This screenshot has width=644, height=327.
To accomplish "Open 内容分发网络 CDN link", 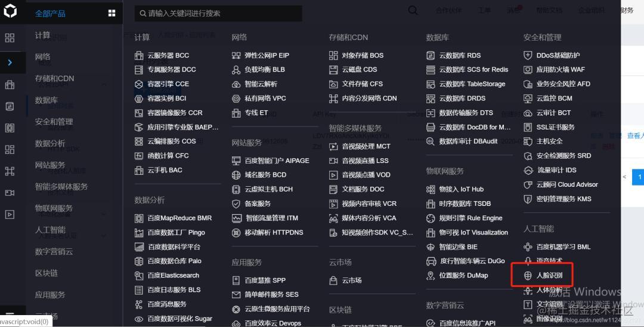I will pos(369,98).
